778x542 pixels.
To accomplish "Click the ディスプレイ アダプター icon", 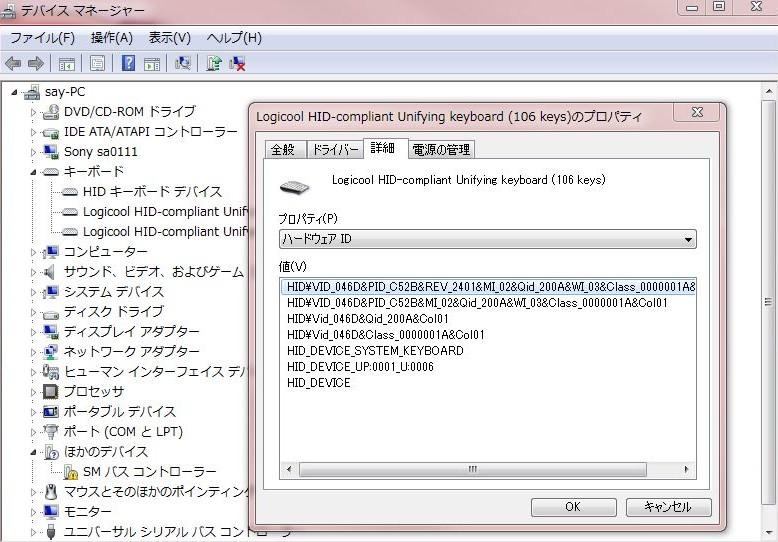I will [x=51, y=332].
